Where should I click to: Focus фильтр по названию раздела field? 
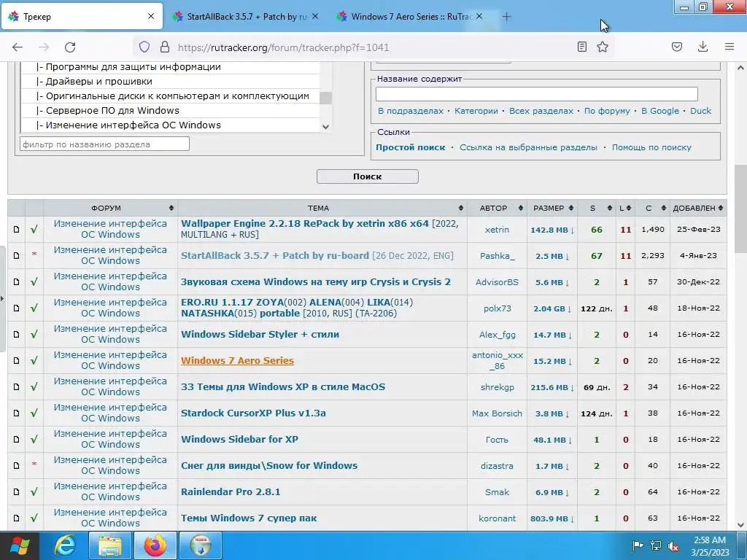[104, 144]
